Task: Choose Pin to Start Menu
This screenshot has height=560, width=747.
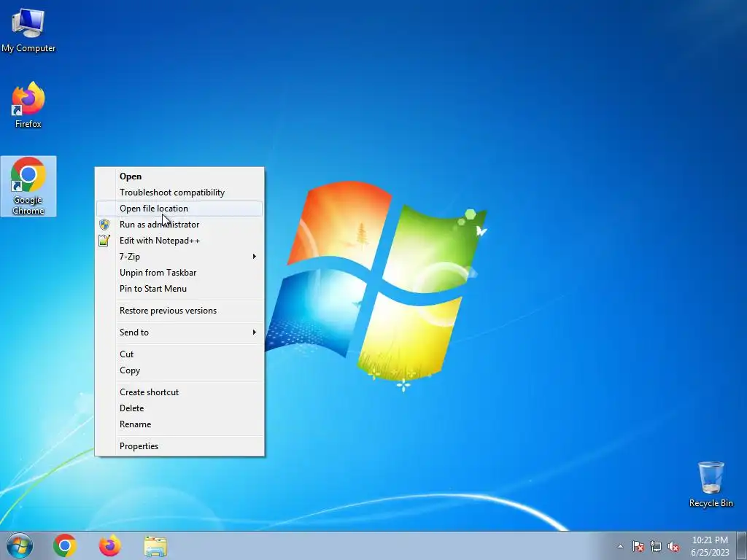Action: pos(179,289)
